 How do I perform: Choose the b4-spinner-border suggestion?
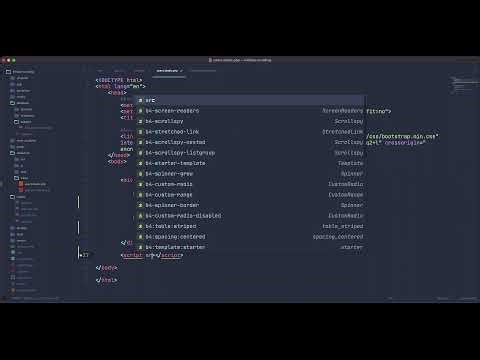250,205
